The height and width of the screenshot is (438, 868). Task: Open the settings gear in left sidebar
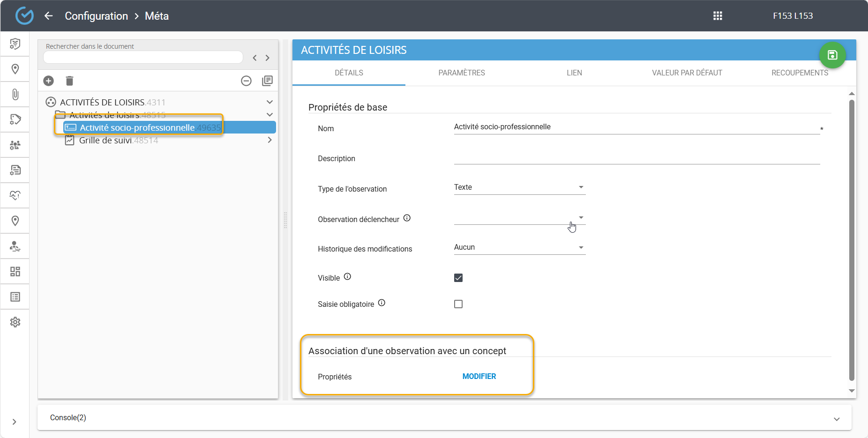point(15,322)
